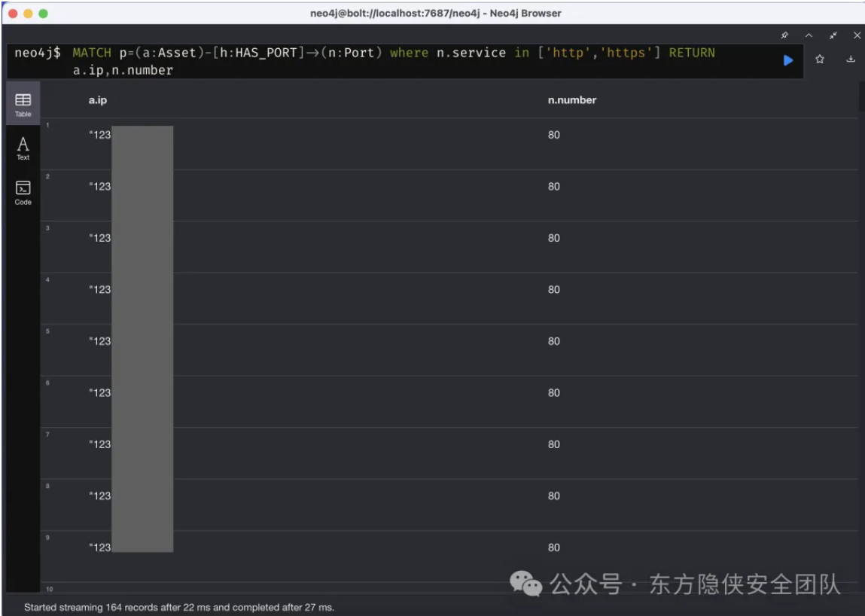Switch to Code result view
Viewport: 865px width, 616px height.
click(23, 193)
